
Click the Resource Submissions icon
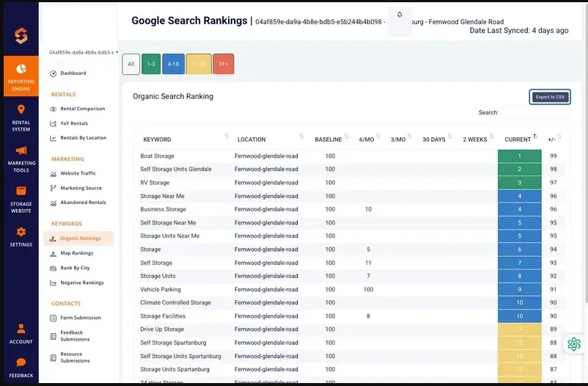(54, 357)
